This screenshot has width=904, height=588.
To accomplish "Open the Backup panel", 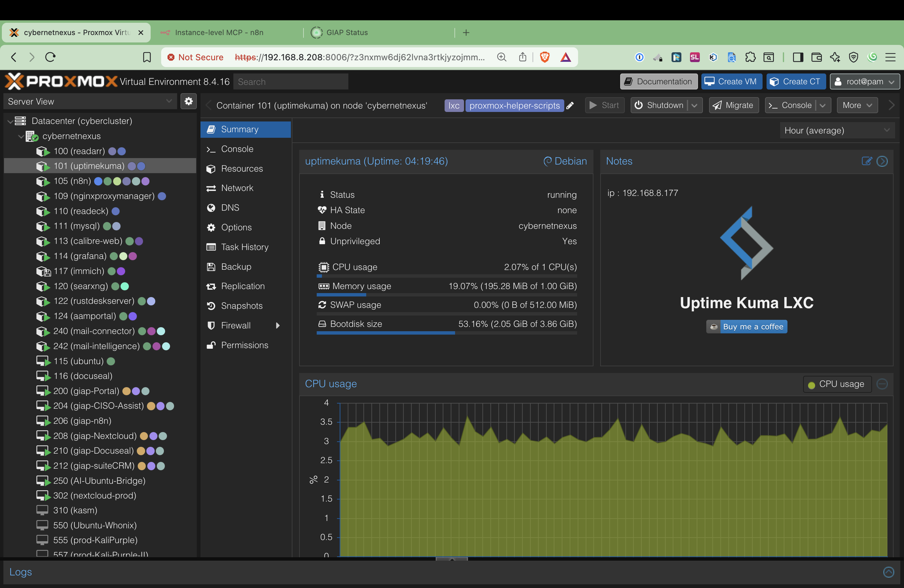I will pos(236,267).
